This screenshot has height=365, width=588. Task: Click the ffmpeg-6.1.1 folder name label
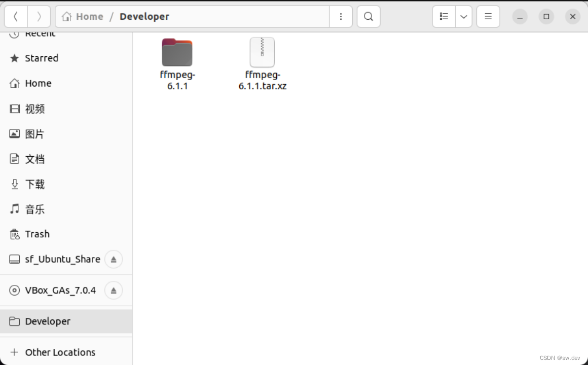[177, 80]
